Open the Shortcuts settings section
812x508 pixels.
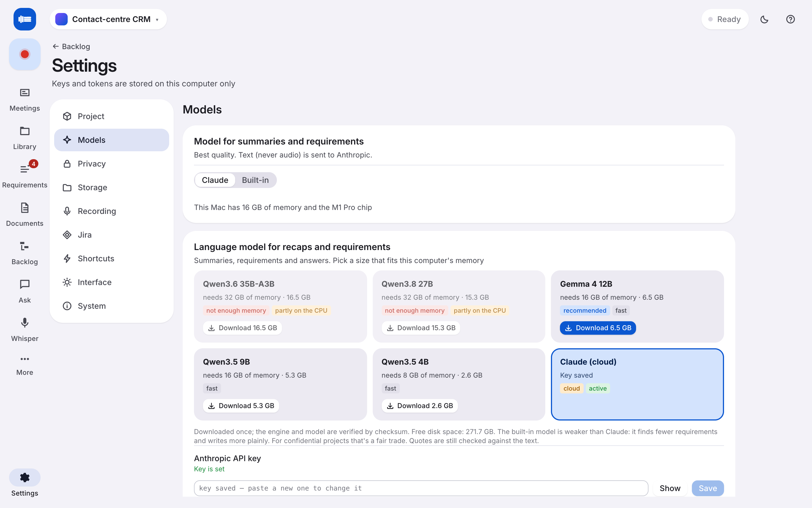point(111,258)
